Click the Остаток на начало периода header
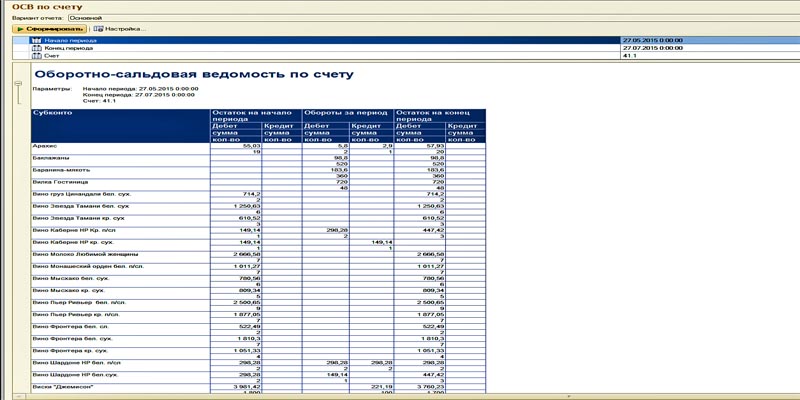 [x=255, y=117]
